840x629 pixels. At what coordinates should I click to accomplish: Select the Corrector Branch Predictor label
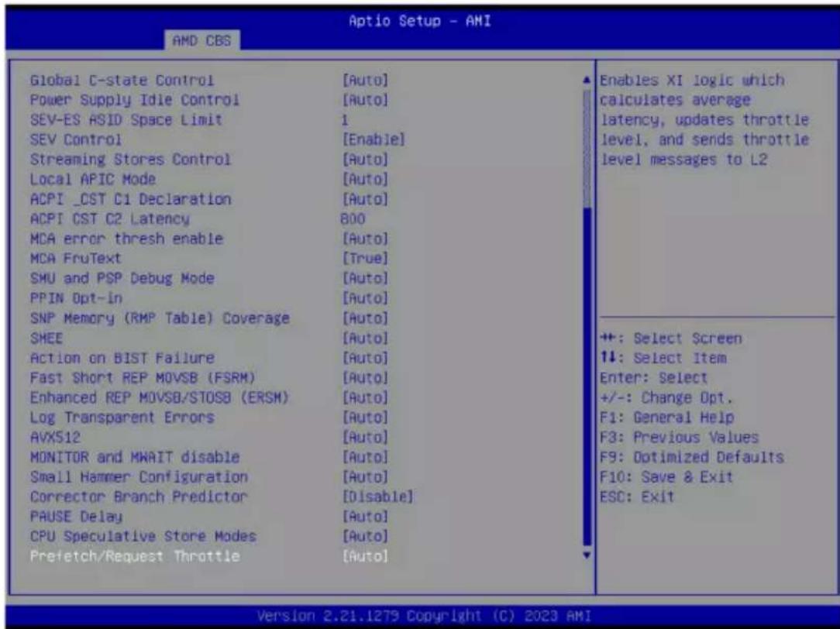139,497
